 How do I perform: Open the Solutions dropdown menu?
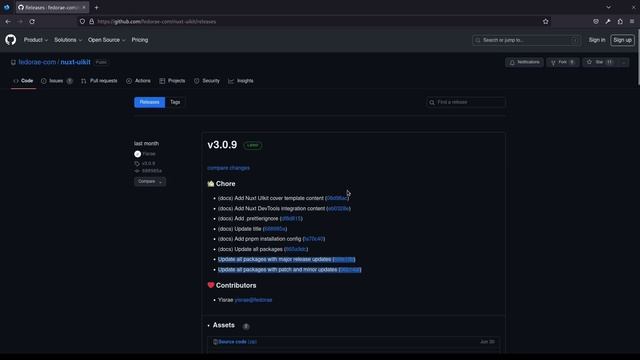68,40
